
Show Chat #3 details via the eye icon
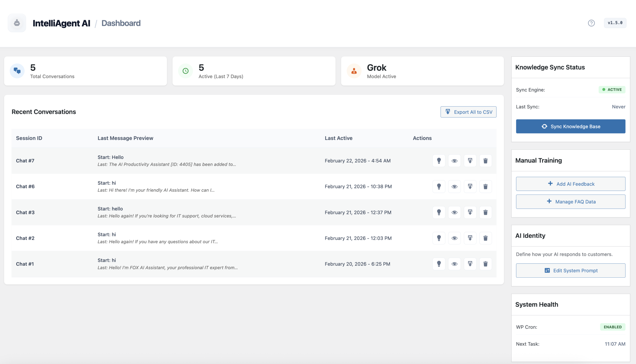click(455, 212)
